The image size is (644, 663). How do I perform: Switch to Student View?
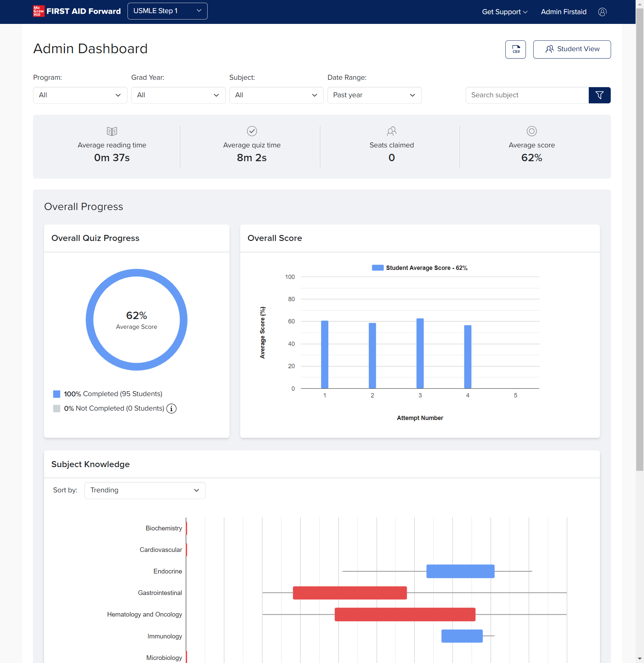[572, 49]
